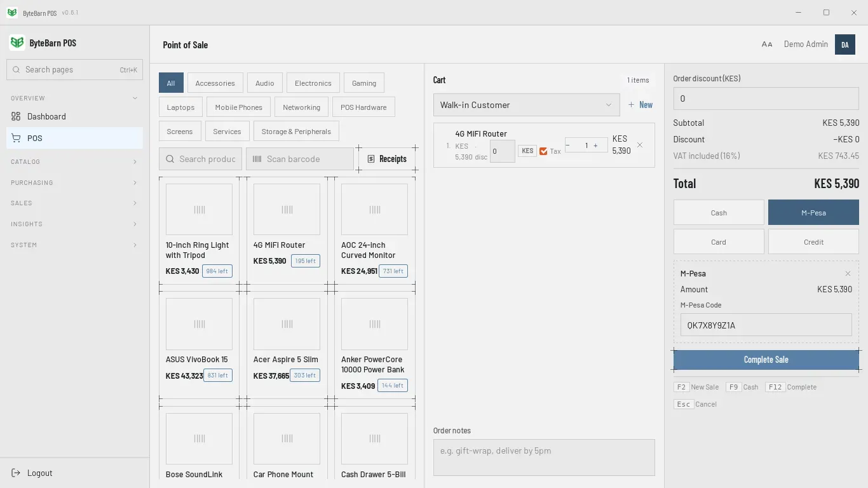Click the text size AA icon
This screenshot has height=488, width=868.
[x=767, y=44]
